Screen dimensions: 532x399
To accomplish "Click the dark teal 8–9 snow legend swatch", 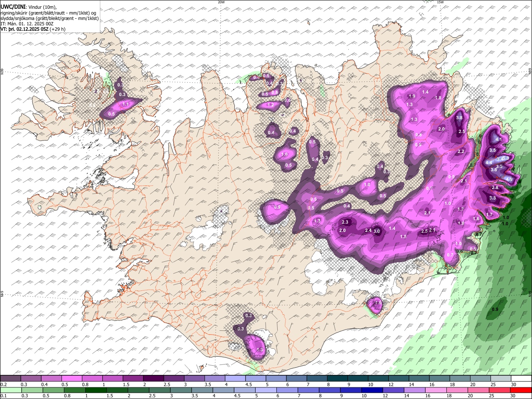I will tap(336, 379).
